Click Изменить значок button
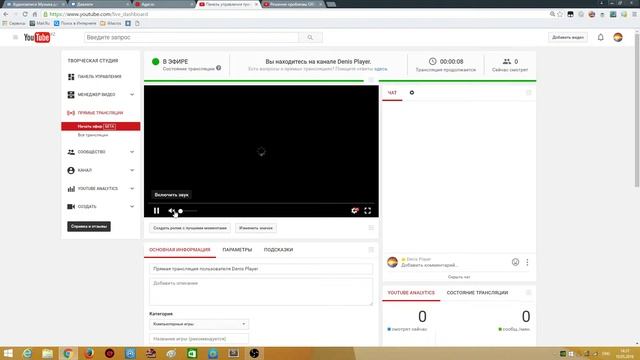 [256, 228]
